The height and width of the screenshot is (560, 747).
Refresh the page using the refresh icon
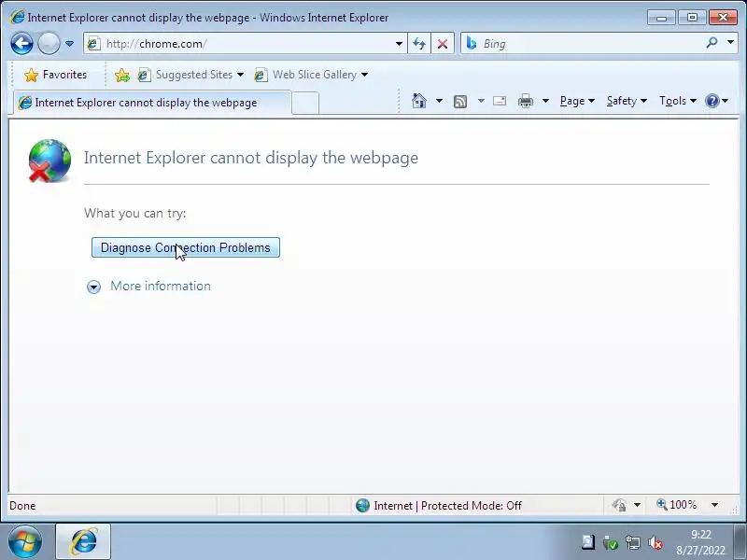[x=419, y=44]
